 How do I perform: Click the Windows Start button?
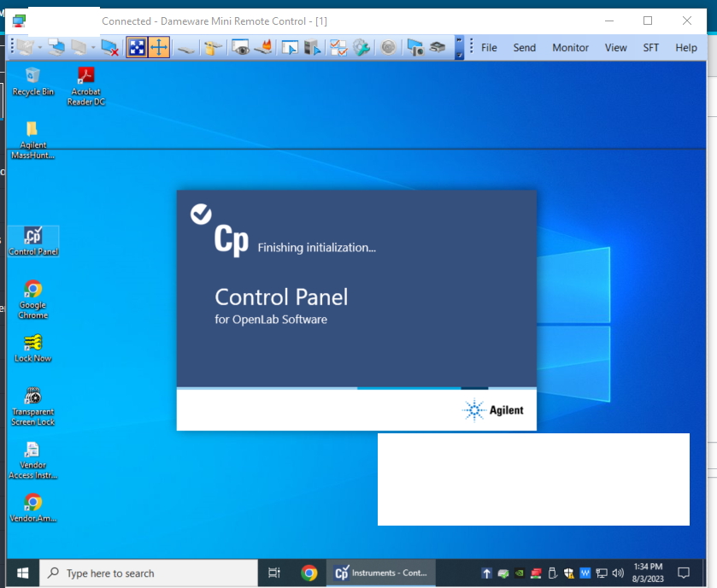click(x=22, y=573)
